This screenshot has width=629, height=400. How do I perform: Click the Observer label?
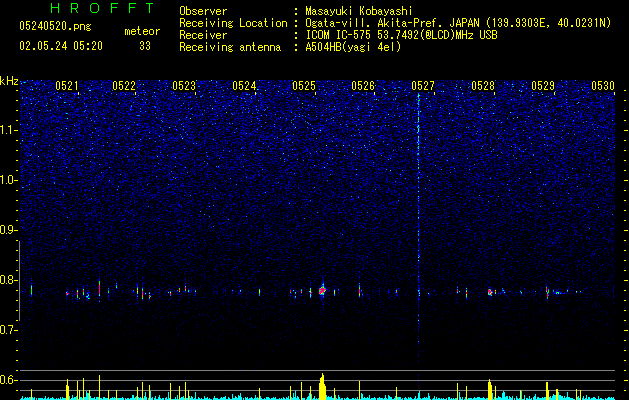[203, 11]
